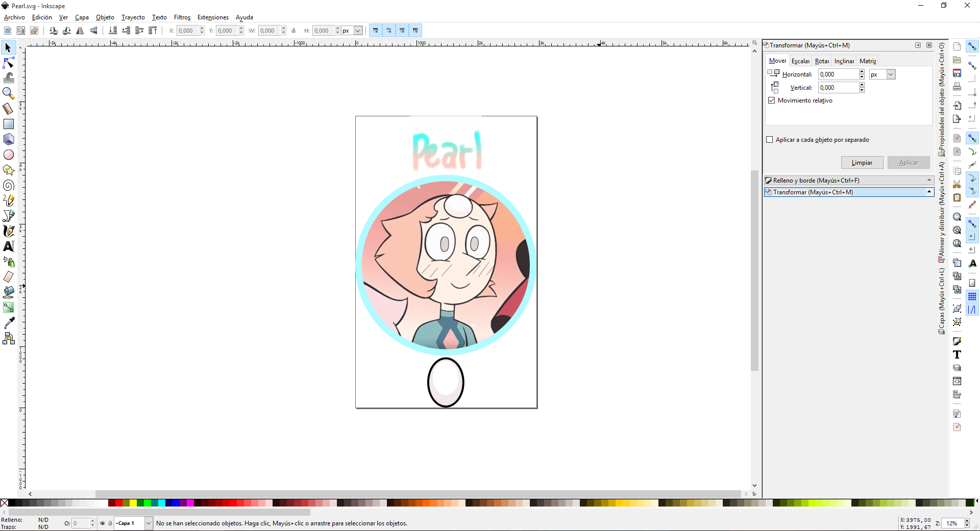Switch to the Matriz tab
Screen dimensions: 980x531
point(868,61)
